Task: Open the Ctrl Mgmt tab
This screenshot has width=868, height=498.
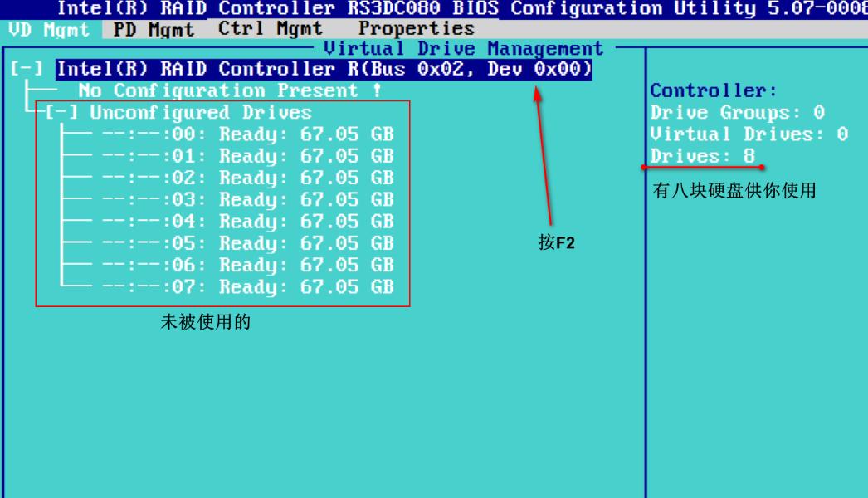Action: 271,29
